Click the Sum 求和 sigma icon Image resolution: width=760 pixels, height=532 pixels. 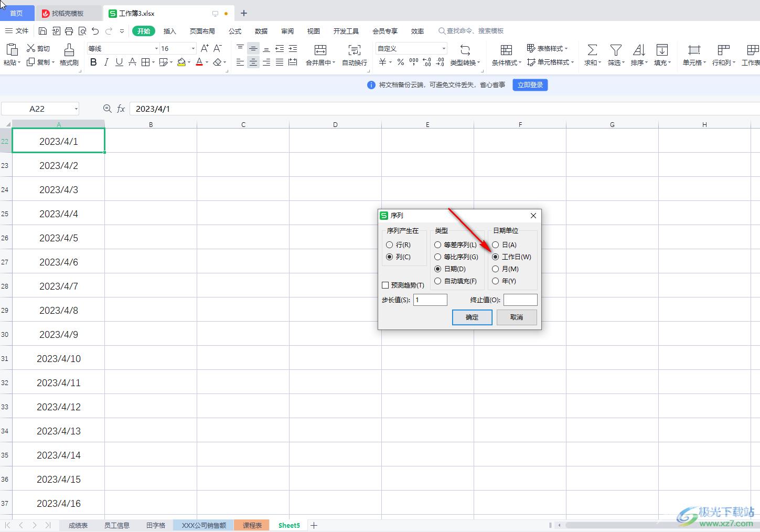pos(592,50)
